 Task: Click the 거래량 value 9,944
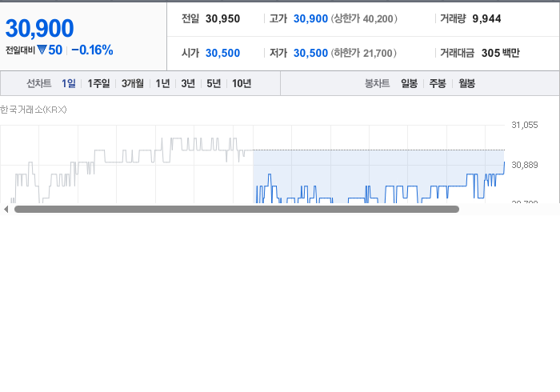click(x=486, y=18)
